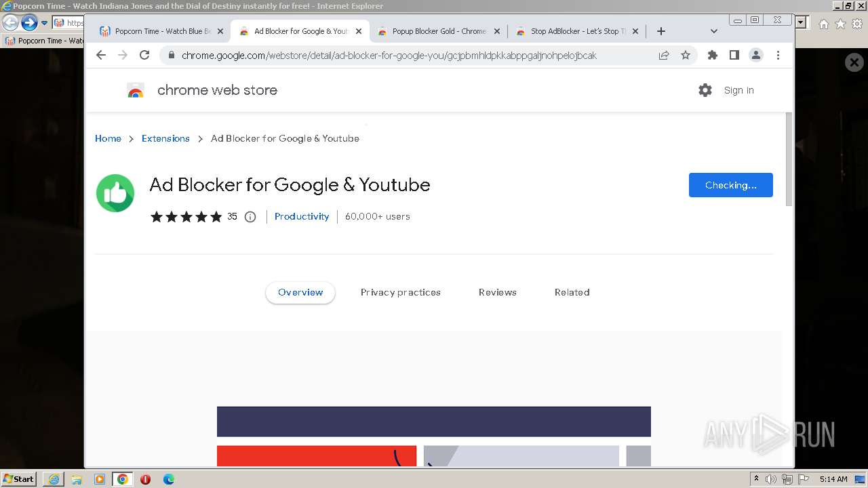868x488 pixels.
Task: Click the share page icon in address bar
Action: point(664,56)
